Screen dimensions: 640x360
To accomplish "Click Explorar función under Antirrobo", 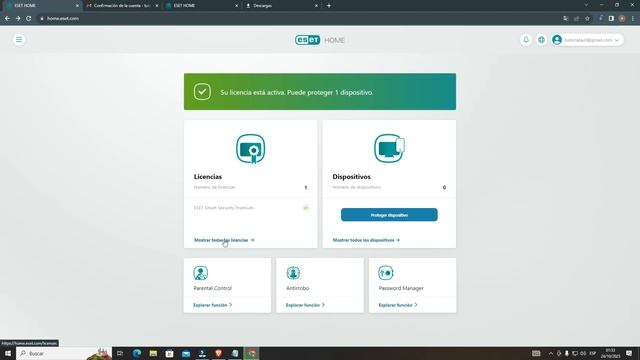I will click(305, 305).
